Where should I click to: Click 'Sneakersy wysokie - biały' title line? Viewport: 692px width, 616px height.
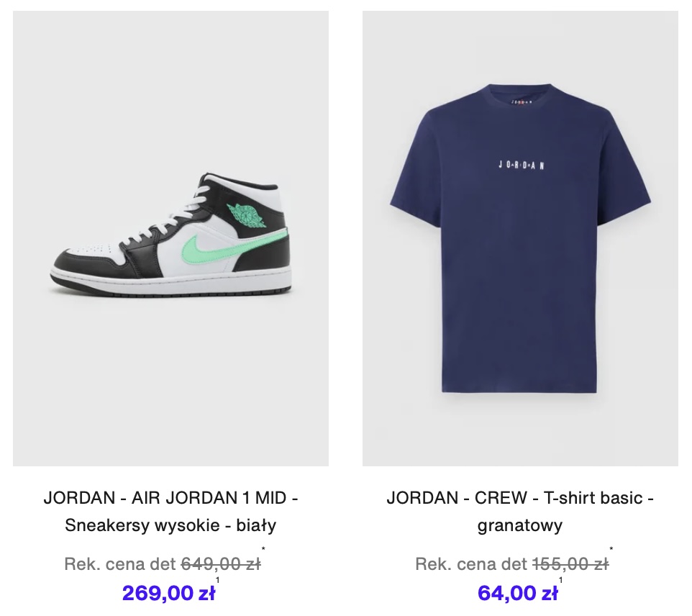[x=170, y=525]
